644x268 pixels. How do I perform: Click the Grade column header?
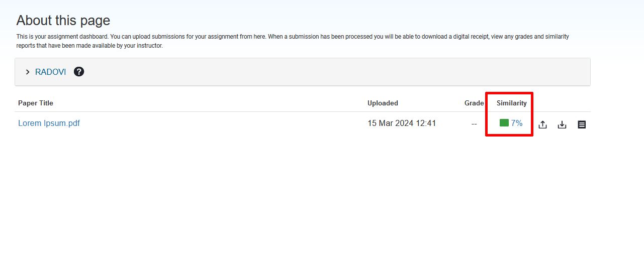coord(474,103)
